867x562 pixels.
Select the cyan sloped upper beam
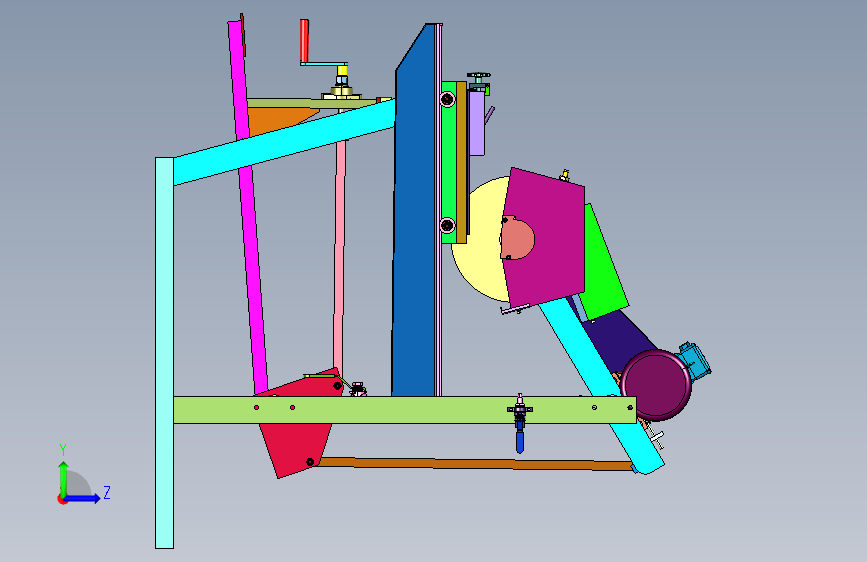(x=284, y=142)
